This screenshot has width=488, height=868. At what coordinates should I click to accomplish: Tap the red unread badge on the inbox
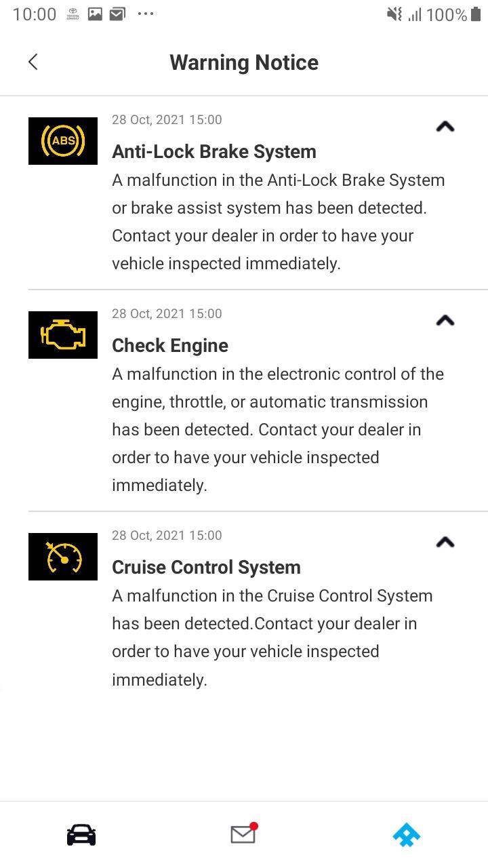coord(256,825)
